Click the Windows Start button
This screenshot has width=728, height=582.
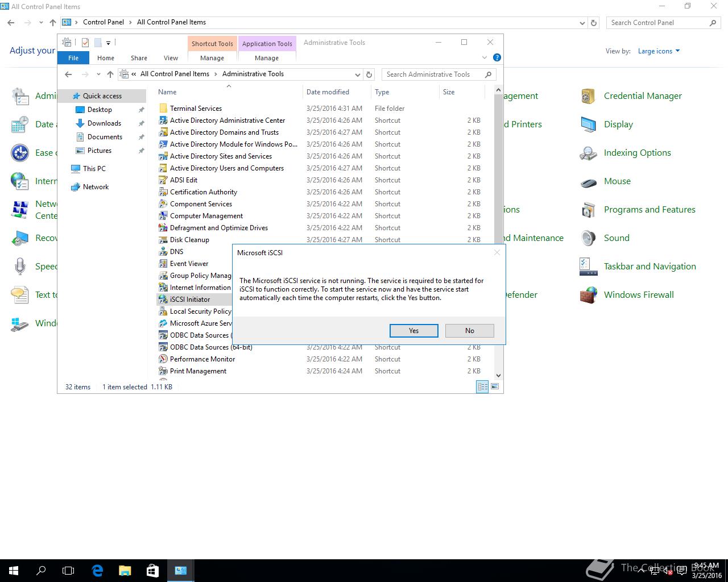[x=14, y=571]
